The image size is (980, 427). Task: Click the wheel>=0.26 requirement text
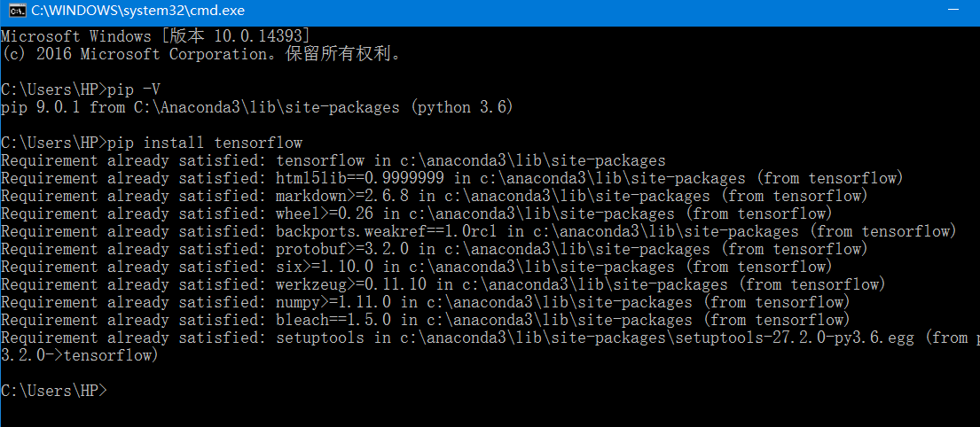[325, 214]
